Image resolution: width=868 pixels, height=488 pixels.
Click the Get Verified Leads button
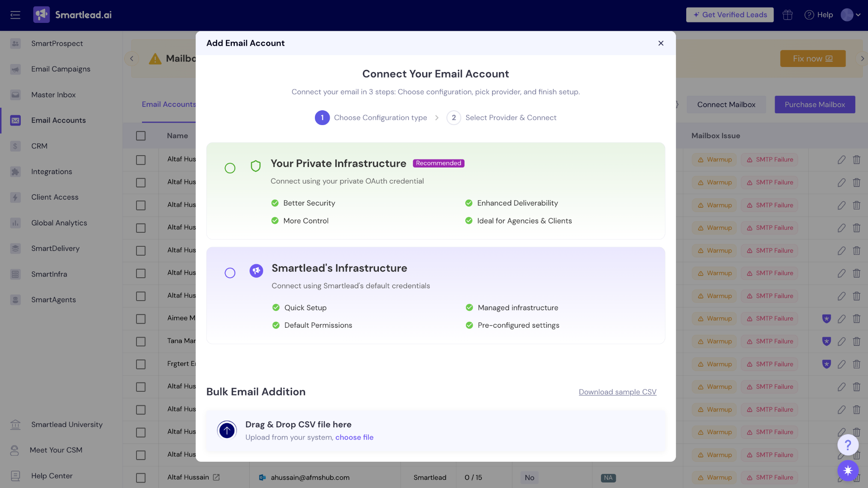(x=729, y=15)
